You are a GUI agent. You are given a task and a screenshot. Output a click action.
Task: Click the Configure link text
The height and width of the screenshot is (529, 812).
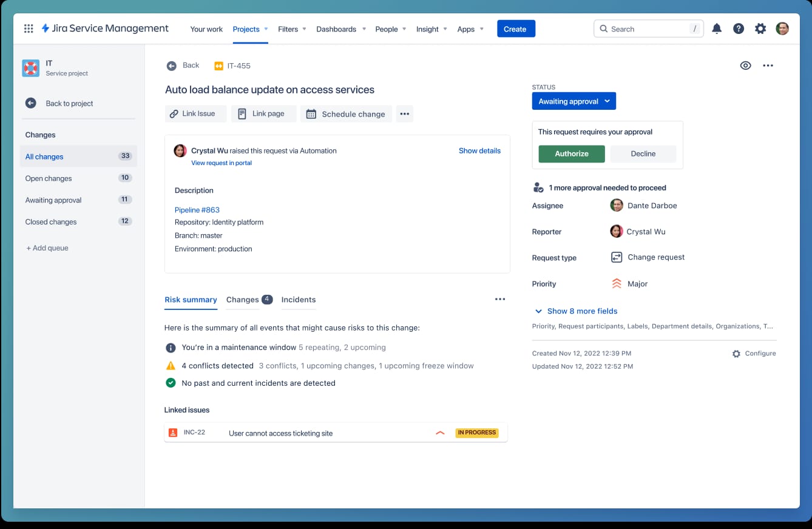(760, 354)
